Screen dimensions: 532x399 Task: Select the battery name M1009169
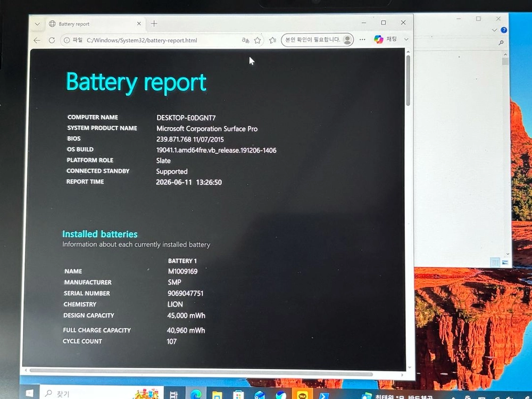(x=182, y=271)
